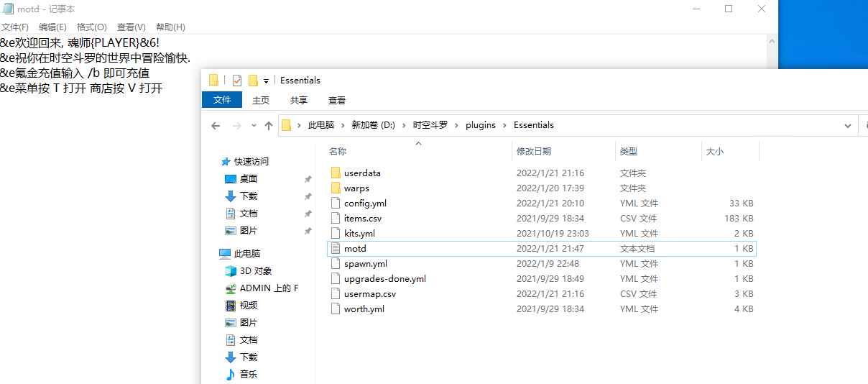Expand the chevron after plugins in breadcrumb

505,125
